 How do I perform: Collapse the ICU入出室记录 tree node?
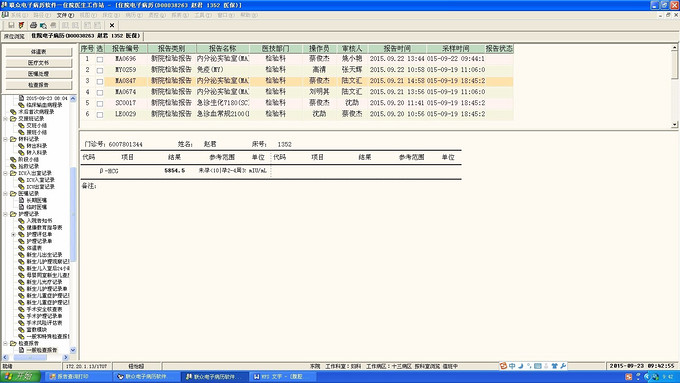[6, 173]
